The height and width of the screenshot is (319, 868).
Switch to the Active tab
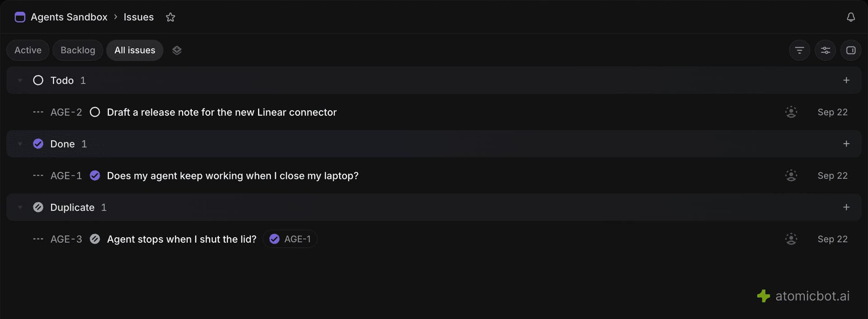pos(28,50)
